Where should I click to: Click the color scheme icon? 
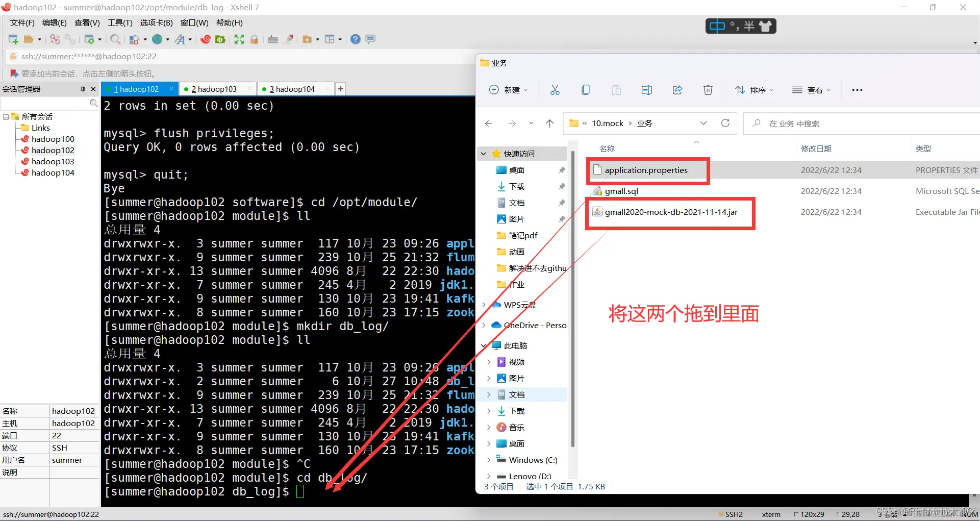(134, 39)
